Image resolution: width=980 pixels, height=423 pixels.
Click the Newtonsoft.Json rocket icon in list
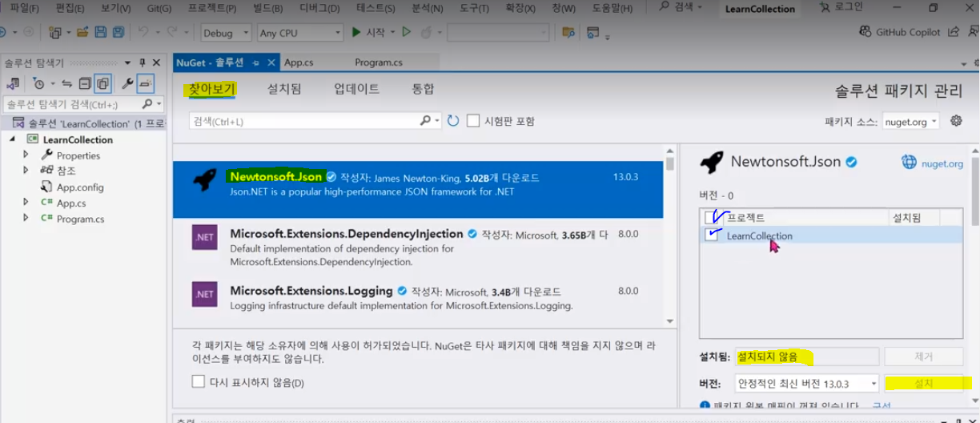click(205, 179)
